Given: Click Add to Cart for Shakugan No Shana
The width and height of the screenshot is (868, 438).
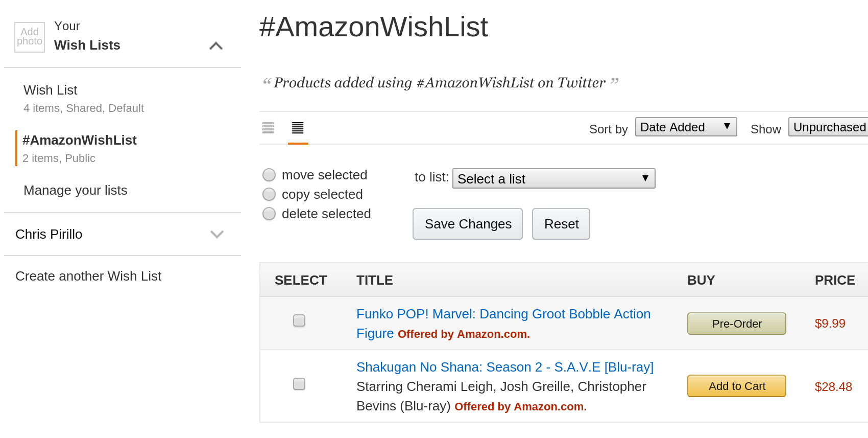Looking at the screenshot, I should [736, 386].
